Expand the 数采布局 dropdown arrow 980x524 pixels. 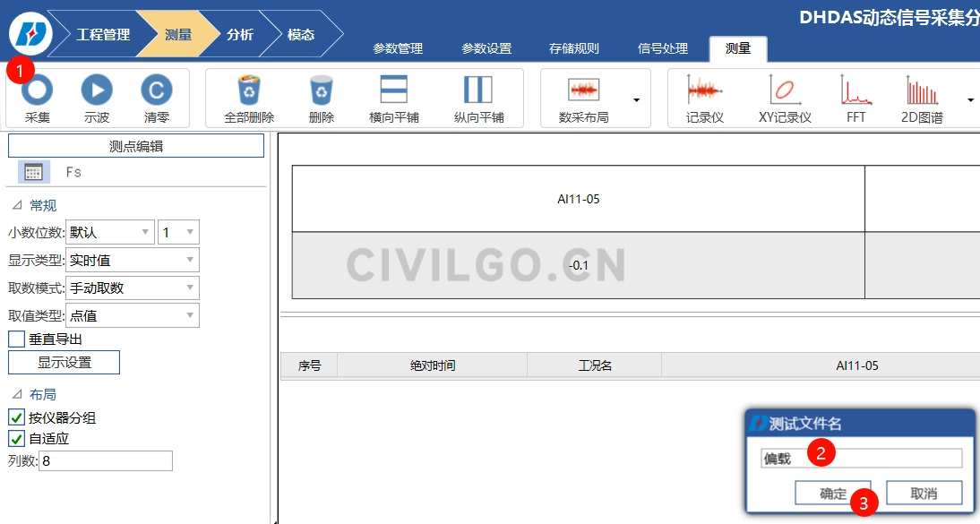(x=636, y=99)
